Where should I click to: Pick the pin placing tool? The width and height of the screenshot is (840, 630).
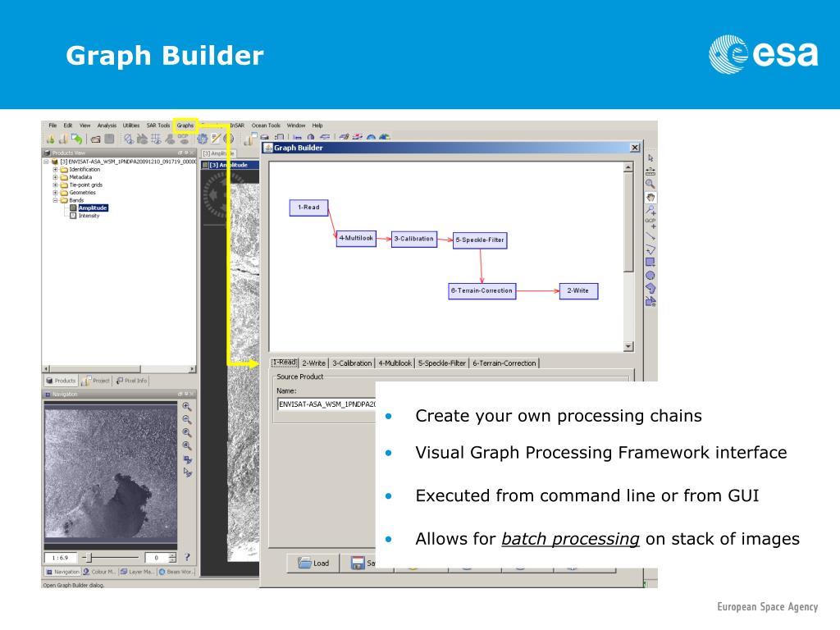(651, 210)
